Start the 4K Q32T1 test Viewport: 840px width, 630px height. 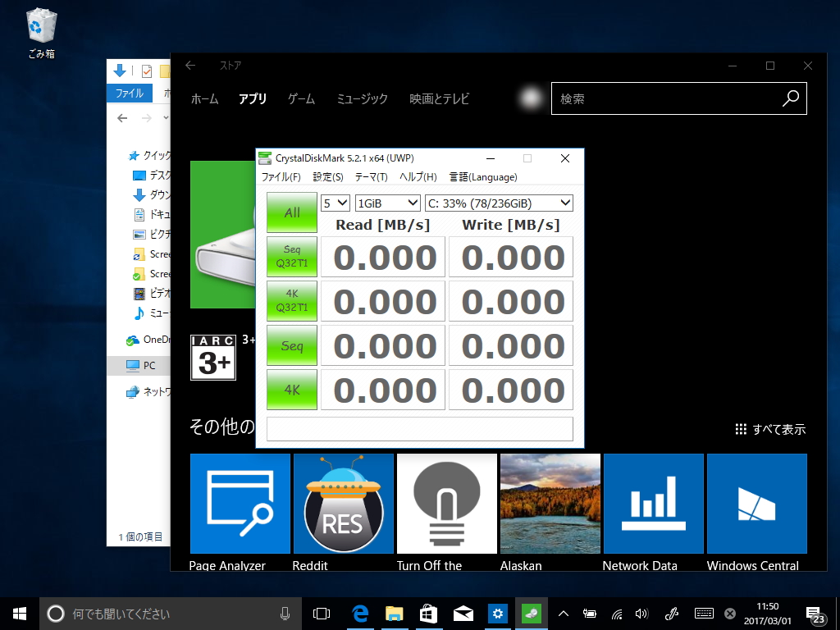pyautogui.click(x=291, y=301)
